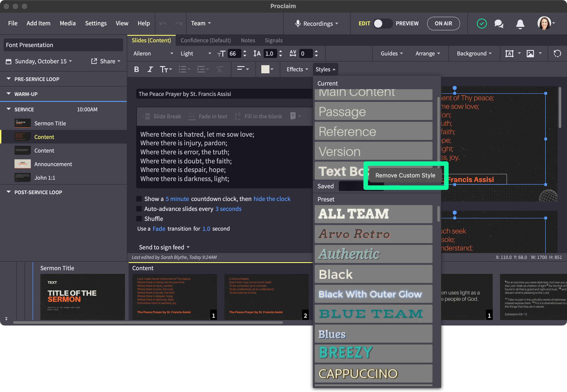Click the insert image icon
This screenshot has width=567, height=392.
point(530,54)
